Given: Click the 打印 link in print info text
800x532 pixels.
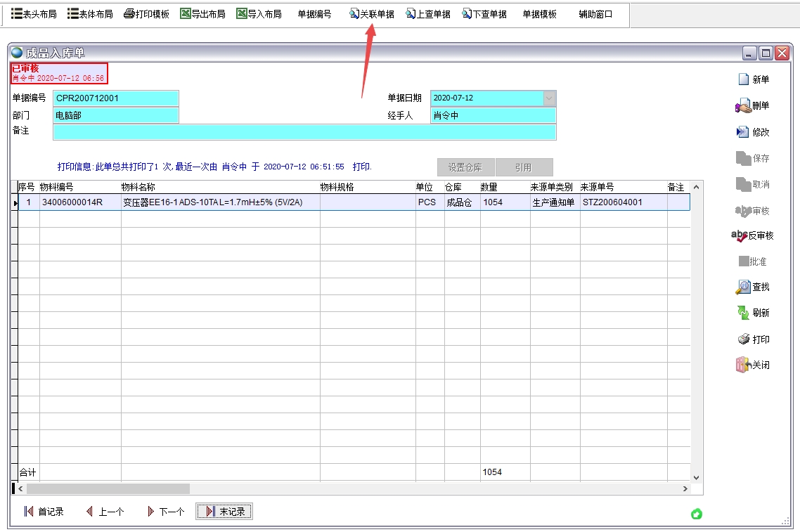Looking at the screenshot, I should tap(359, 166).
